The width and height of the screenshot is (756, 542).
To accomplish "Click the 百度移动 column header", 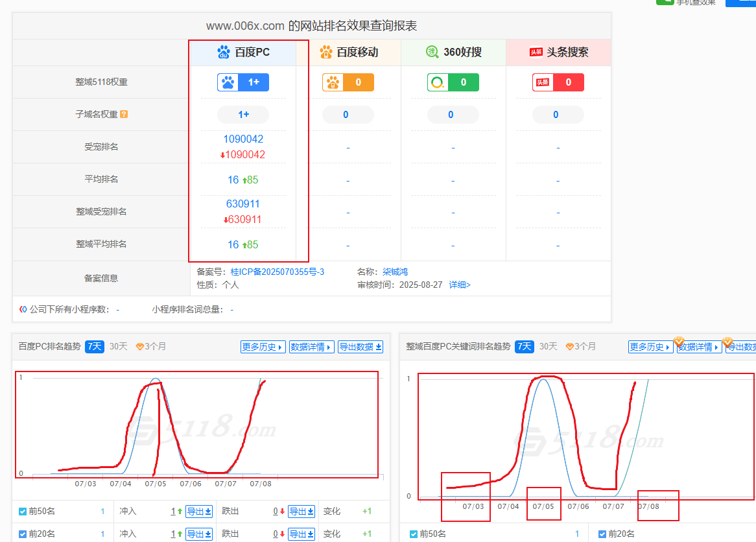I will coord(348,52).
